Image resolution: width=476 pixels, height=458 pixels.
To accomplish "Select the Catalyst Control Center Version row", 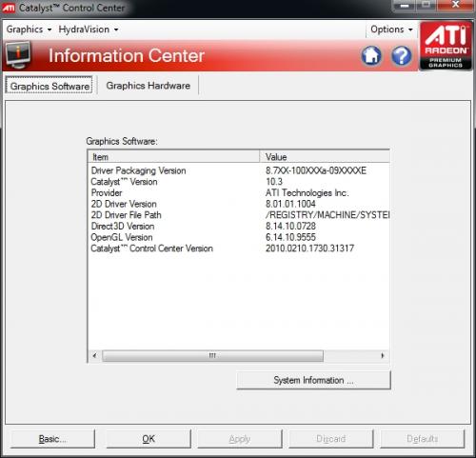I will [x=239, y=249].
